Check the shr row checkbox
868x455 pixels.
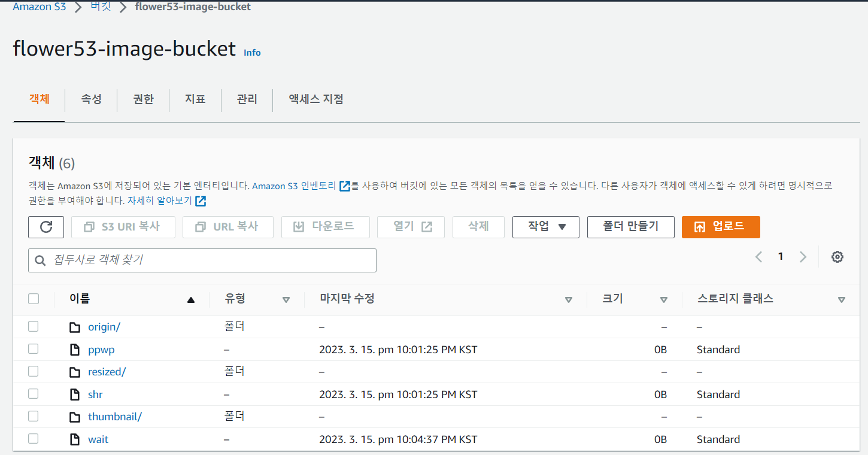[34, 393]
